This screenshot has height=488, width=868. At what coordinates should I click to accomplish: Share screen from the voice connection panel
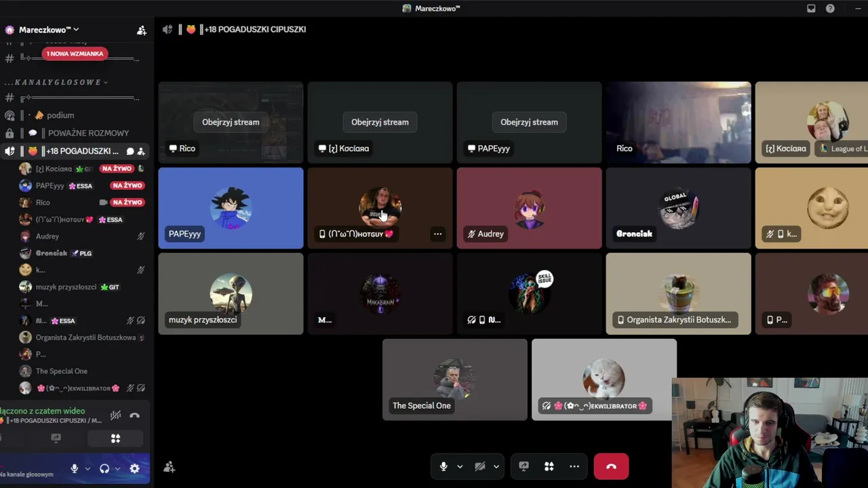tap(56, 439)
